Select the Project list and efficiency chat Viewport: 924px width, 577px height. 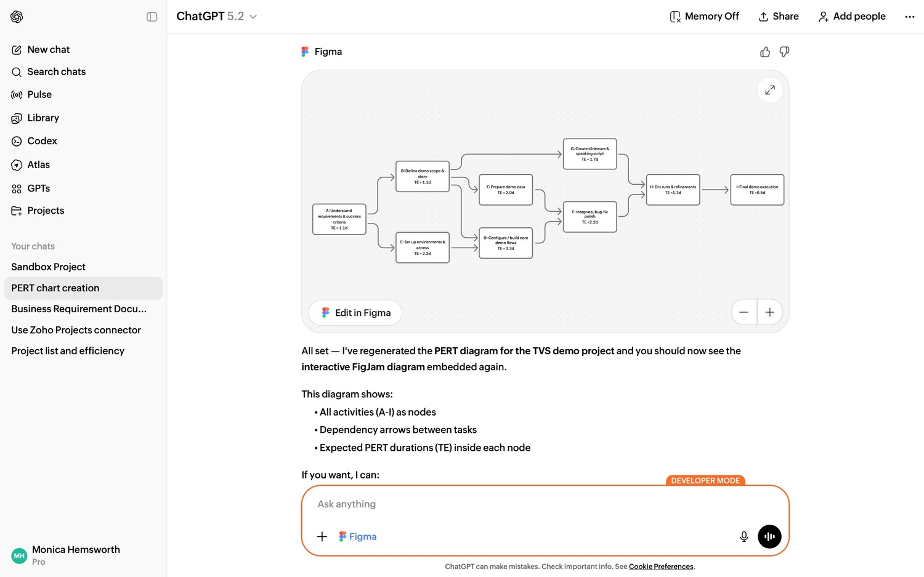pos(68,351)
